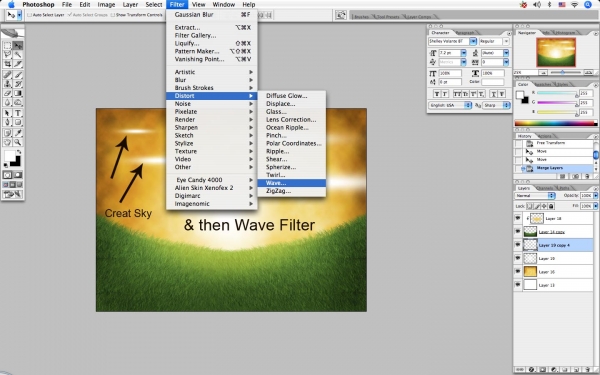Switch to the Histogram tab
The height and width of the screenshot is (375, 600).
(x=565, y=33)
